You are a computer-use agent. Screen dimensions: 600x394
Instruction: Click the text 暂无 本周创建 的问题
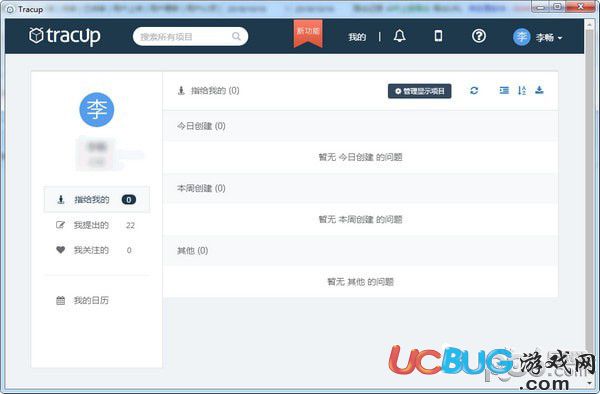click(x=360, y=220)
